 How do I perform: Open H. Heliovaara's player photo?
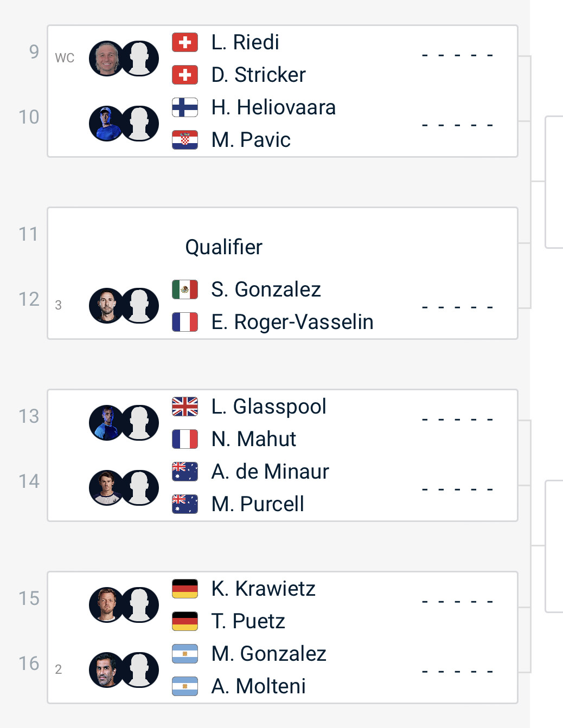[x=106, y=124]
